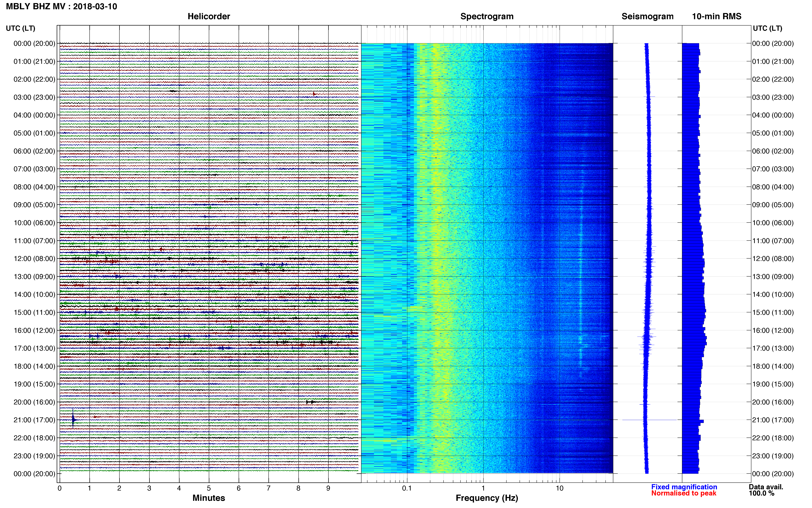
Task: Click right time label '05:00 (01:00)'
Action: (x=773, y=133)
